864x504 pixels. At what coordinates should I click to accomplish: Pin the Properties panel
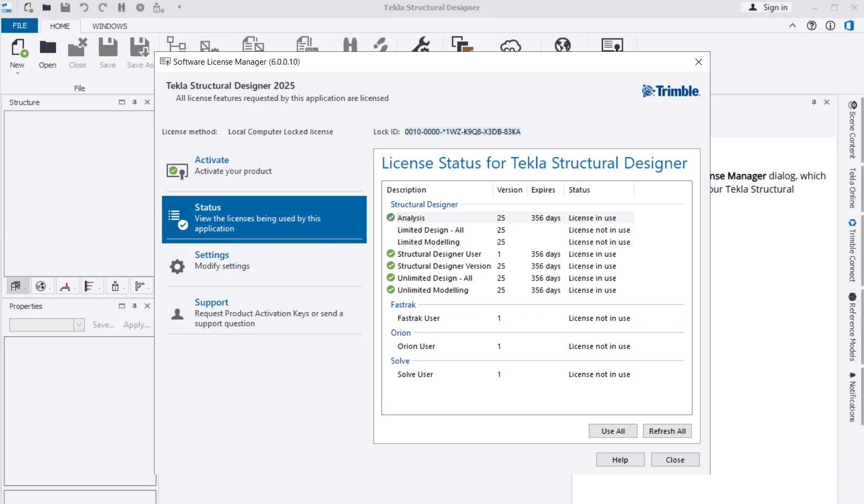pos(134,306)
